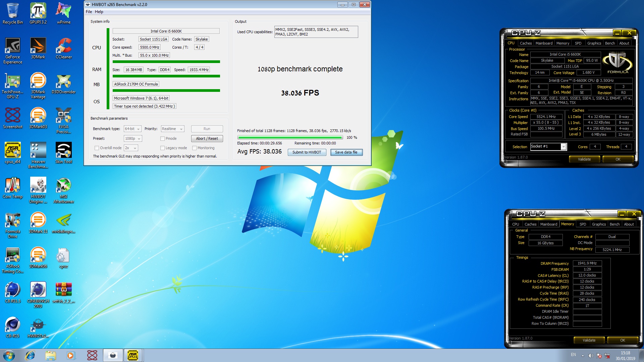
Task: Launch nvidiaInspector desktop icon
Action: (64, 223)
